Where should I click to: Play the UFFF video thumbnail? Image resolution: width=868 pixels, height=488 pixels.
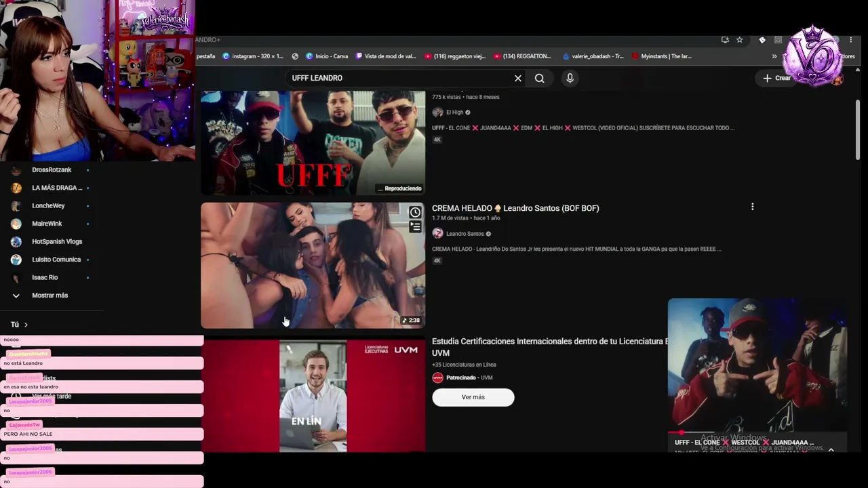313,143
